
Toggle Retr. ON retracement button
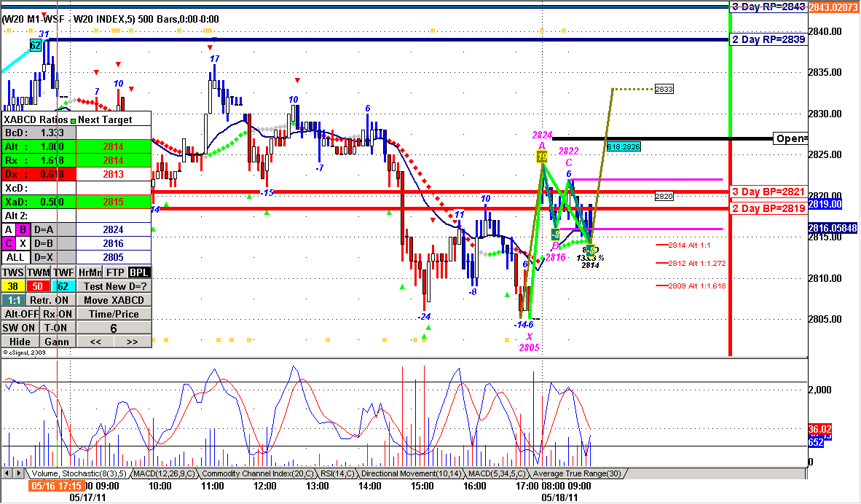(x=50, y=300)
